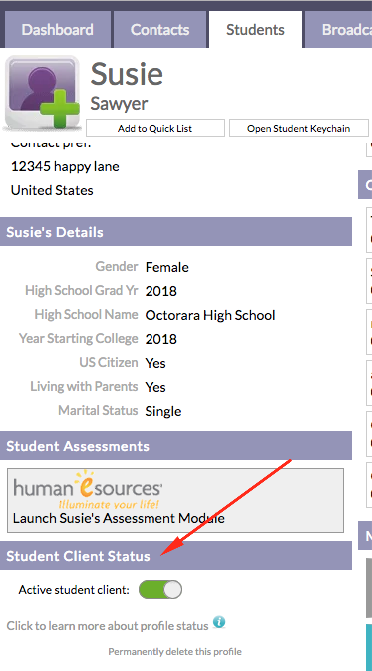
Task: Click Susie's profile avatar picture
Action: [42, 92]
